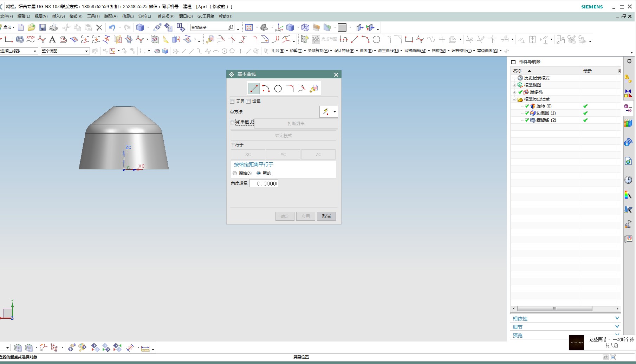Click the 锁定模式 (Lock Mode) button
This screenshot has width=636, height=364.
[x=284, y=136]
